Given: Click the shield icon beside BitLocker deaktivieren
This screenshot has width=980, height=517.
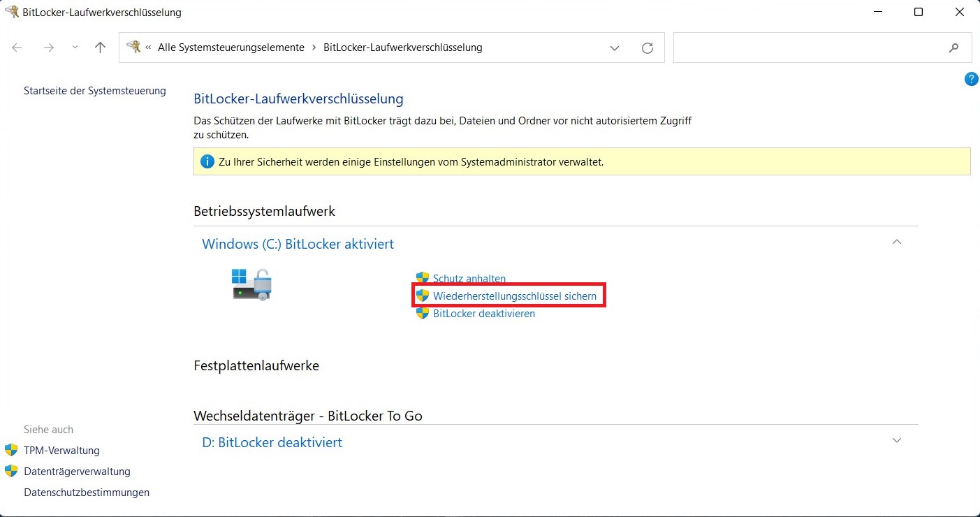Looking at the screenshot, I should 422,313.
